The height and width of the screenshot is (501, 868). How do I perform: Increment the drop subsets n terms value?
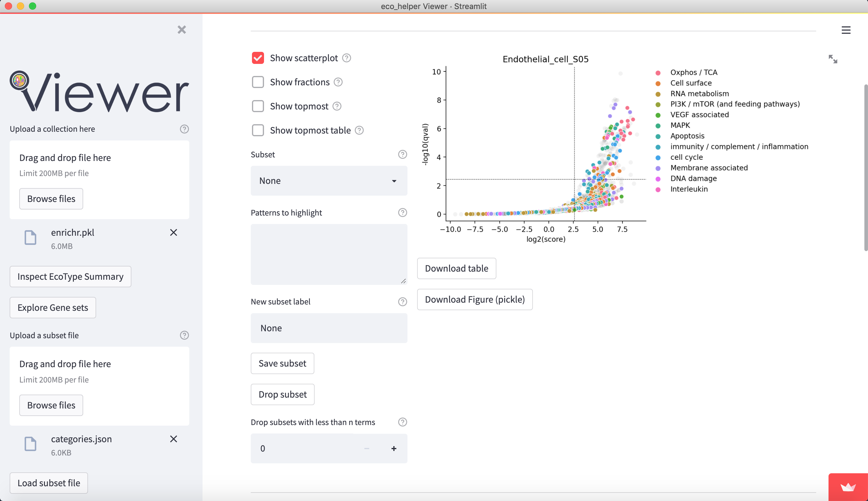point(394,448)
